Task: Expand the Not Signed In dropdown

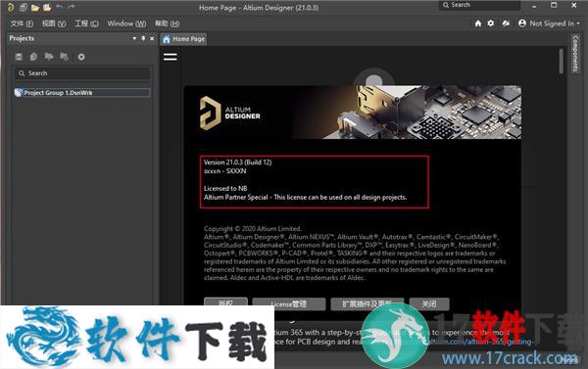Action: tap(555, 23)
